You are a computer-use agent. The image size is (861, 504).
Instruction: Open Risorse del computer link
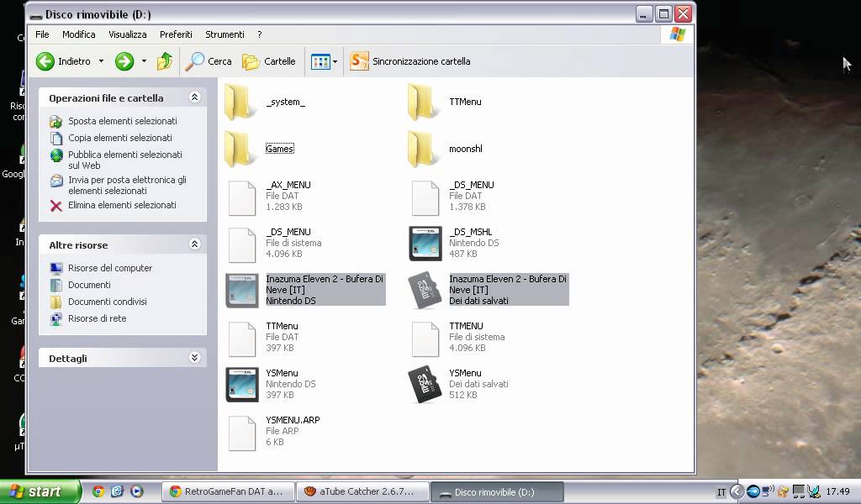coord(110,268)
